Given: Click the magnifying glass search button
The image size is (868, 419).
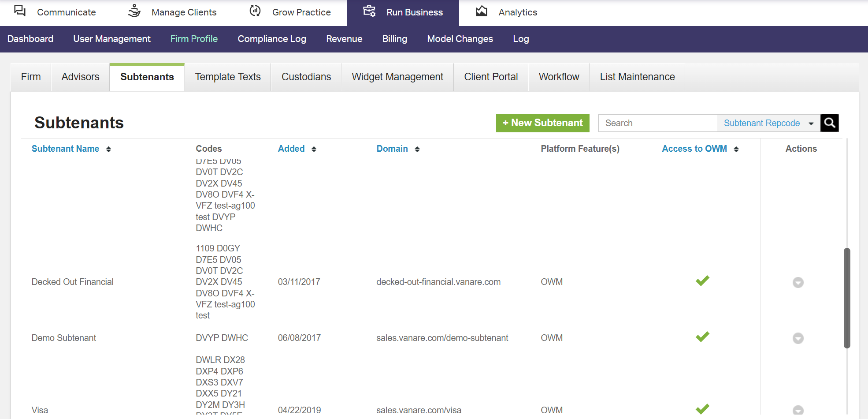Looking at the screenshot, I should [830, 123].
